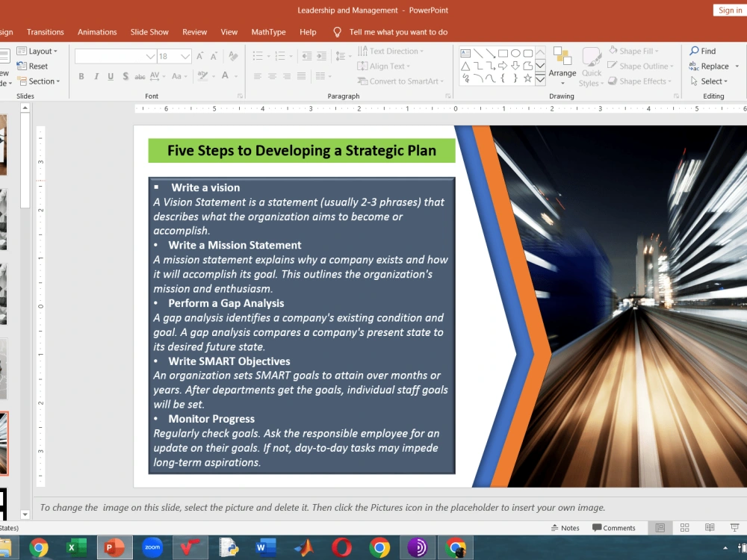This screenshot has width=747, height=560.
Task: Open Animations tab
Action: pos(97,32)
